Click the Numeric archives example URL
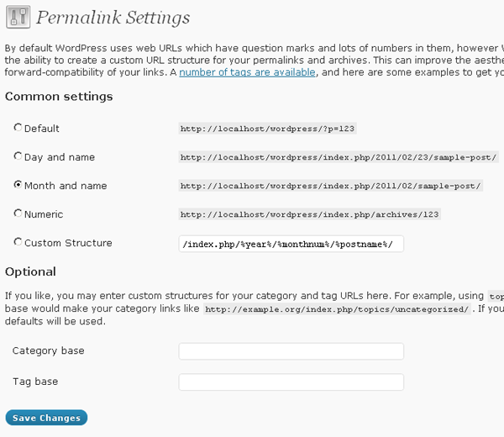 (309, 214)
